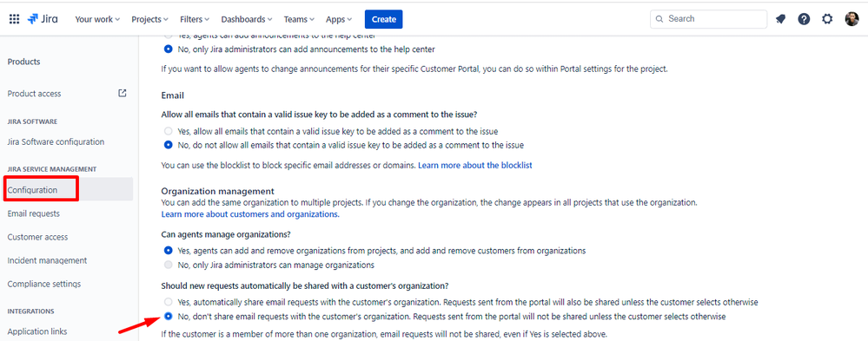Viewport: 868px width, 341px height.
Task: Expand the Your work menu
Action: (x=97, y=19)
